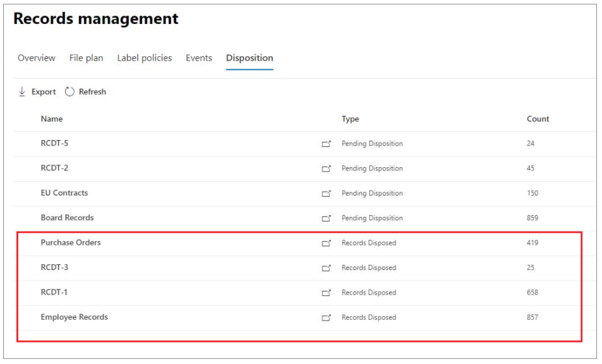Switch to the File plan tab
This screenshot has width=602, height=364.
click(86, 57)
